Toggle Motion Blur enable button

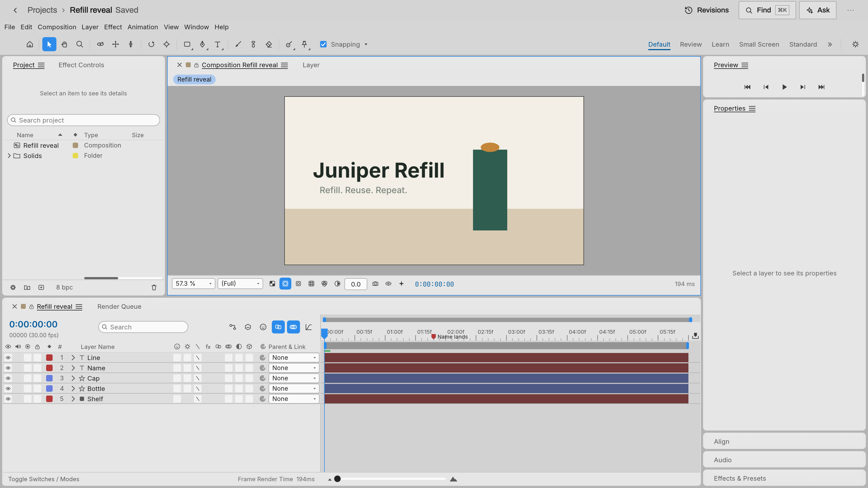click(x=293, y=327)
